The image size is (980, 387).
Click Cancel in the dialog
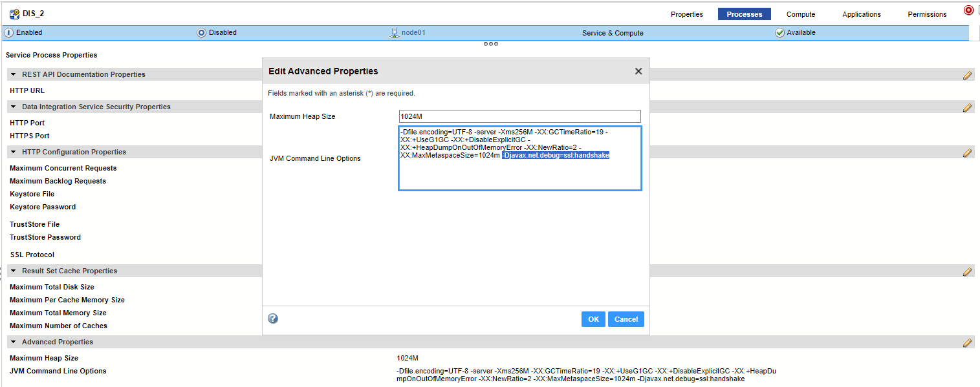click(x=626, y=319)
